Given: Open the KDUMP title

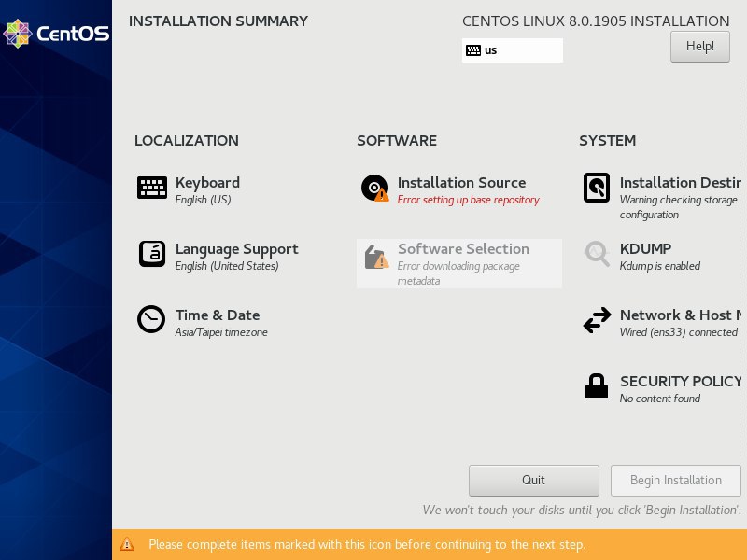Looking at the screenshot, I should point(645,249).
